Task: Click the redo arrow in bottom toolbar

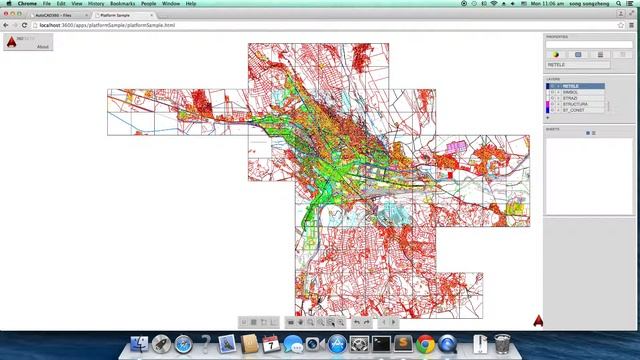Action: coord(367,322)
